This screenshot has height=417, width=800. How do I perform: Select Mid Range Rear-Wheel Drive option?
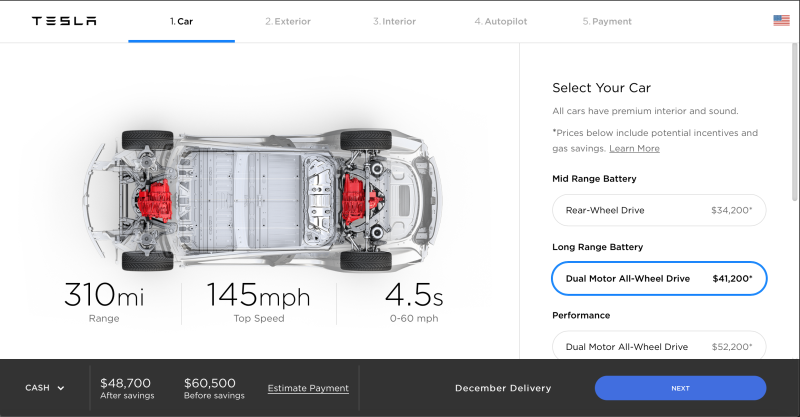[659, 210]
